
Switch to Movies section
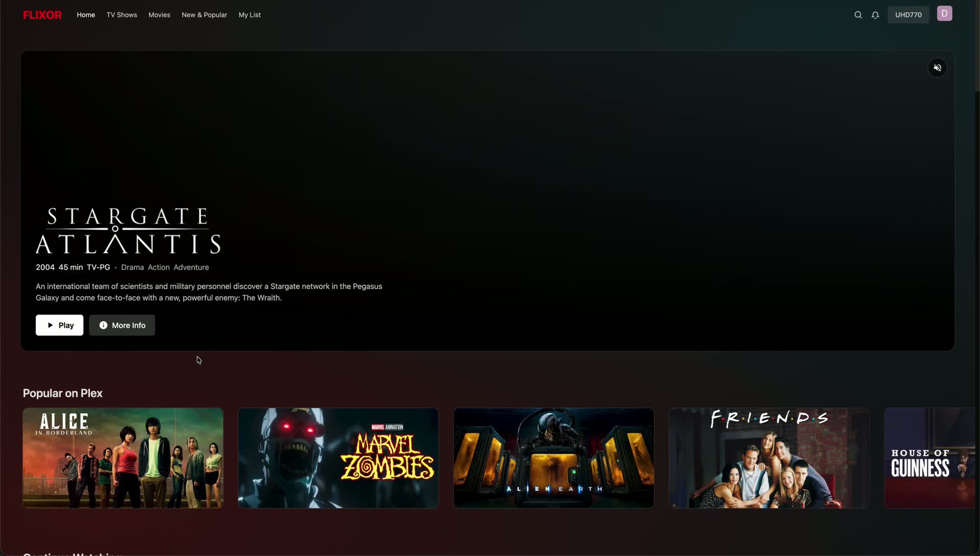coord(159,15)
